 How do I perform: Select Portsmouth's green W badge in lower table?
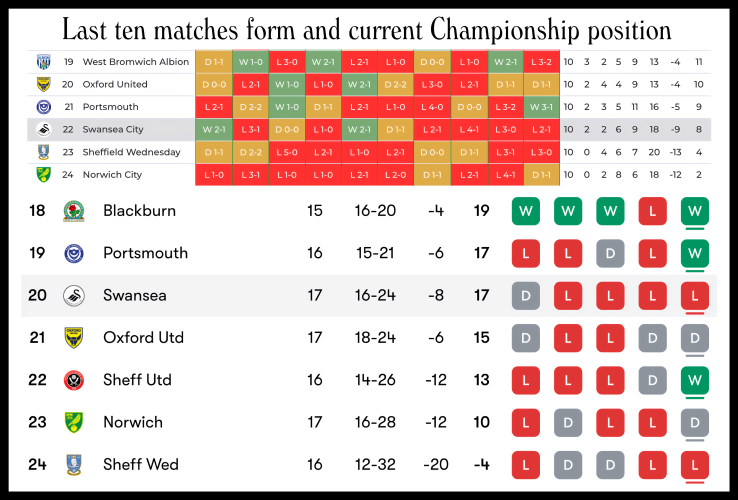(x=695, y=253)
